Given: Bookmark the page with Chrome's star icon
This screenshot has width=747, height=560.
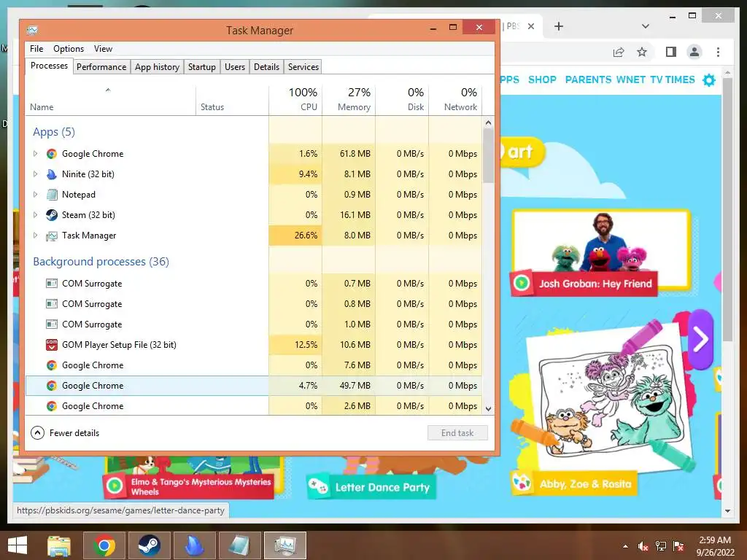Looking at the screenshot, I should point(642,52).
